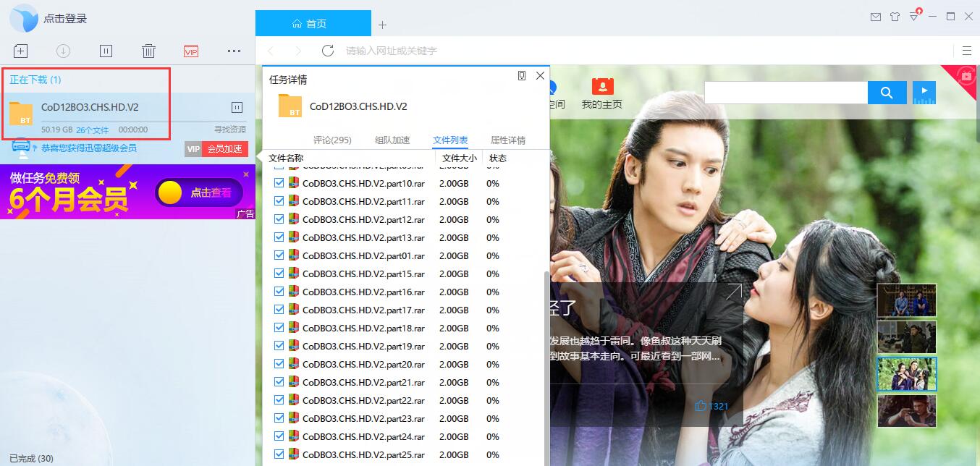980x466 pixels.
Task: Switch to 评论(295) tab
Action: click(332, 140)
